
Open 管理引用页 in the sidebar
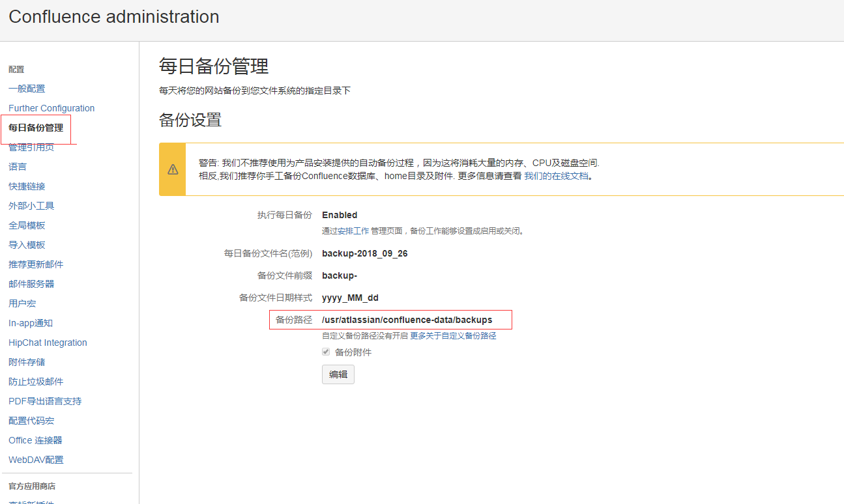(31, 148)
